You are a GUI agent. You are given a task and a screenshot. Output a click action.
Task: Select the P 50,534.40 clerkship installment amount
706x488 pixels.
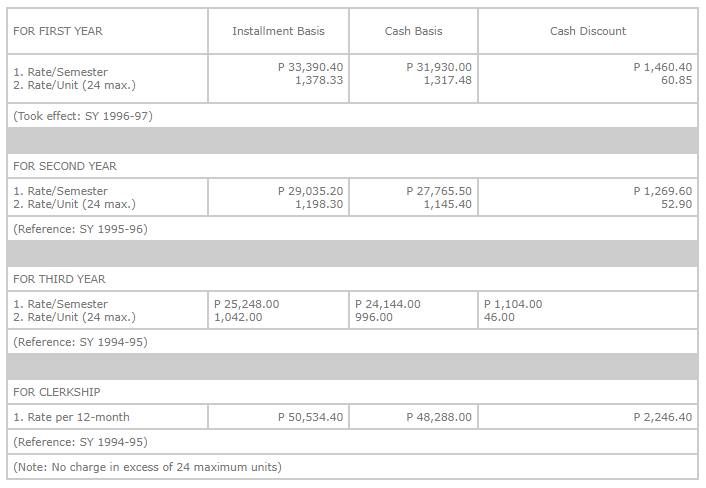[x=310, y=417]
